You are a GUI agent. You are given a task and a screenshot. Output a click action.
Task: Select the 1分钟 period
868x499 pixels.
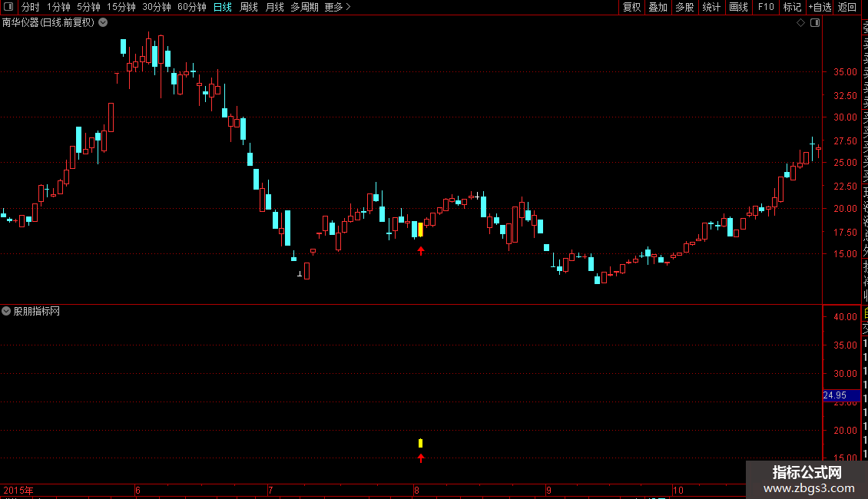[x=58, y=7]
